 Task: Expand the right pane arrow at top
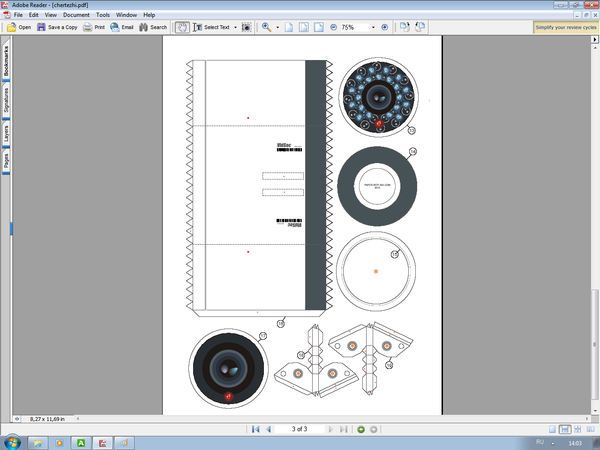pos(595,39)
